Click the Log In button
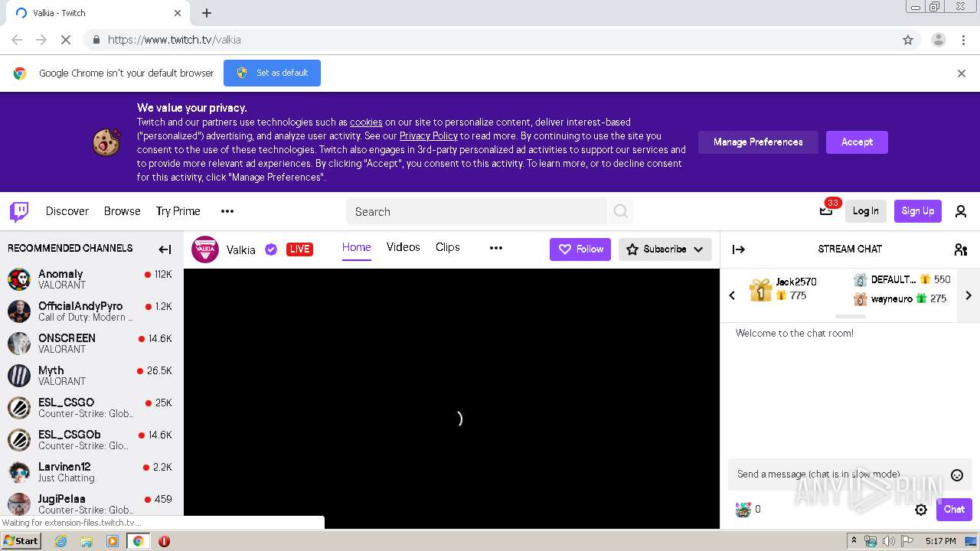 866,211
